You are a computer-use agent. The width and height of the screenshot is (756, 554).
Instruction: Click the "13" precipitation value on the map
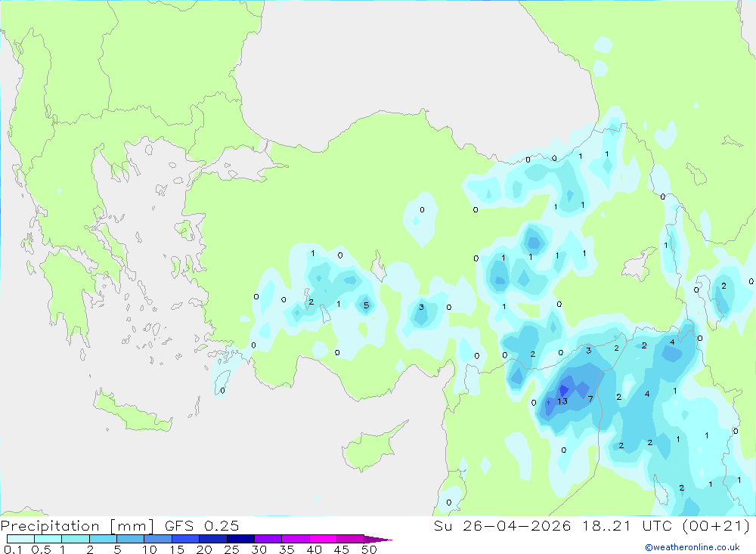[x=562, y=401]
